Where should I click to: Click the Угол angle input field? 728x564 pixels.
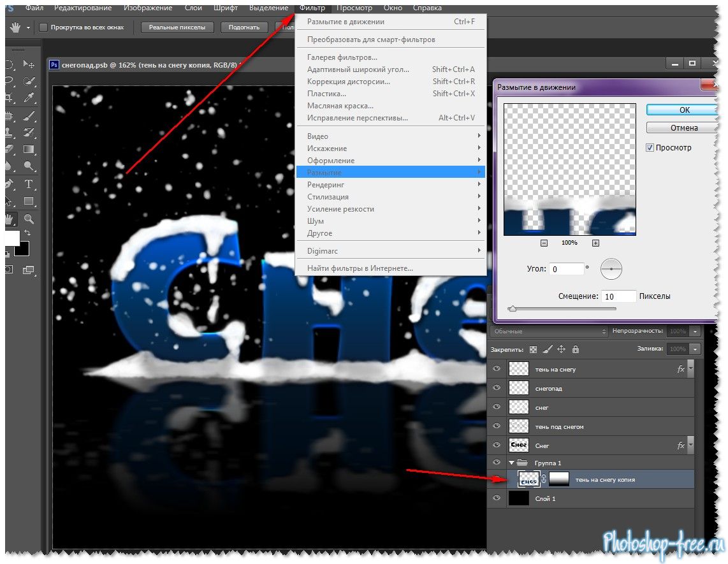[566, 269]
